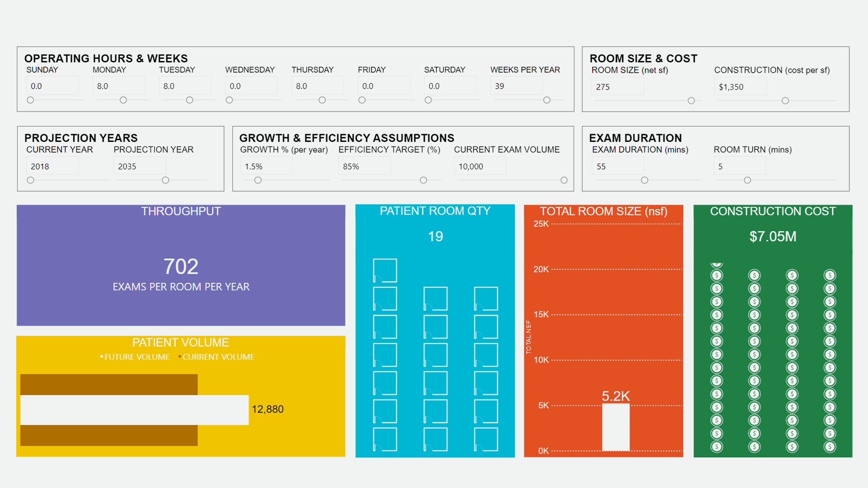The height and width of the screenshot is (488, 868).
Task: Toggle the CURRENT VOLUME legend item
Action: pos(217,357)
